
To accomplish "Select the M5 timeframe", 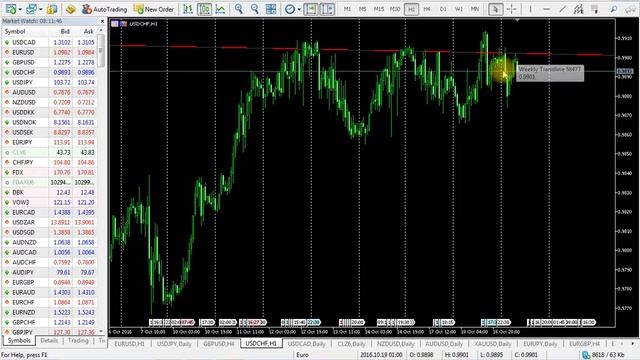I will tap(362, 9).
